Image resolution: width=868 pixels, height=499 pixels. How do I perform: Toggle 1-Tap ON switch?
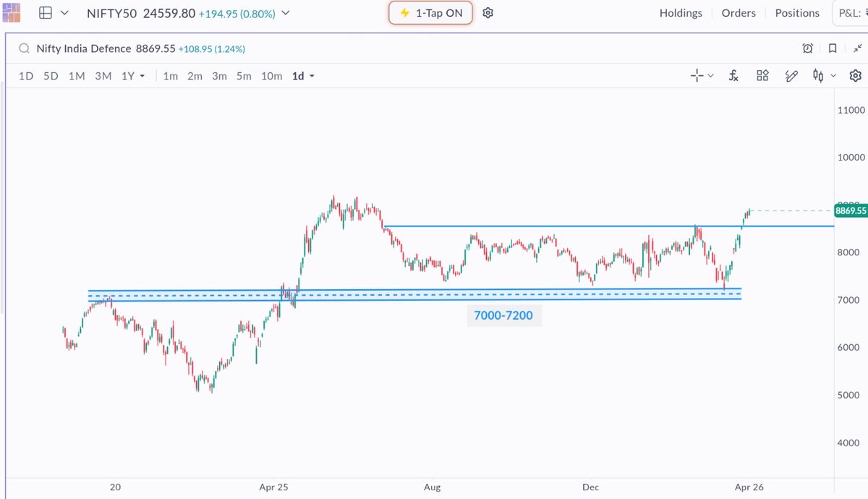click(430, 12)
